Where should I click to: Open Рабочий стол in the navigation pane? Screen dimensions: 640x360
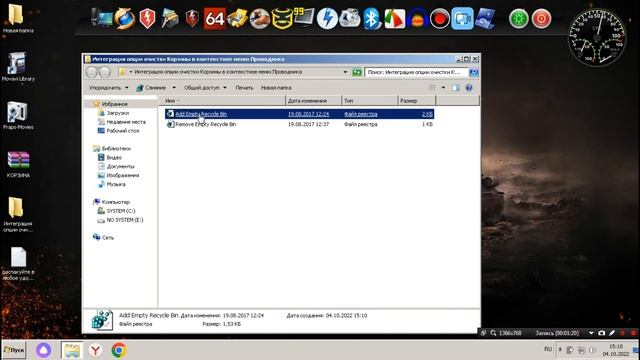[118, 131]
